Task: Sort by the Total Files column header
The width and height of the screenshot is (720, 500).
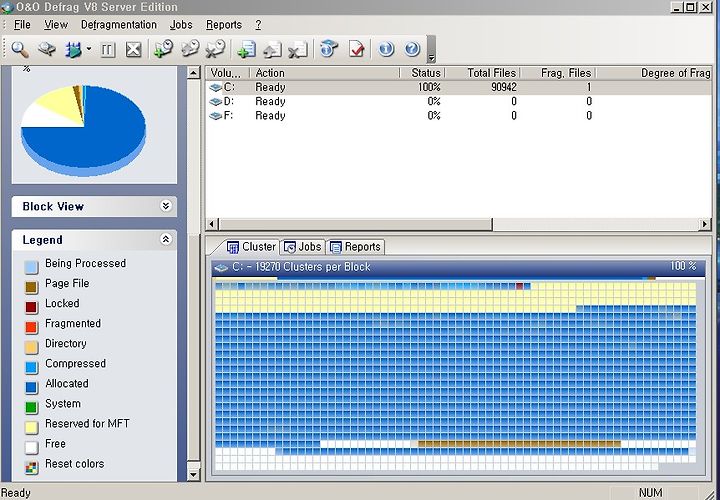Action: [x=482, y=73]
